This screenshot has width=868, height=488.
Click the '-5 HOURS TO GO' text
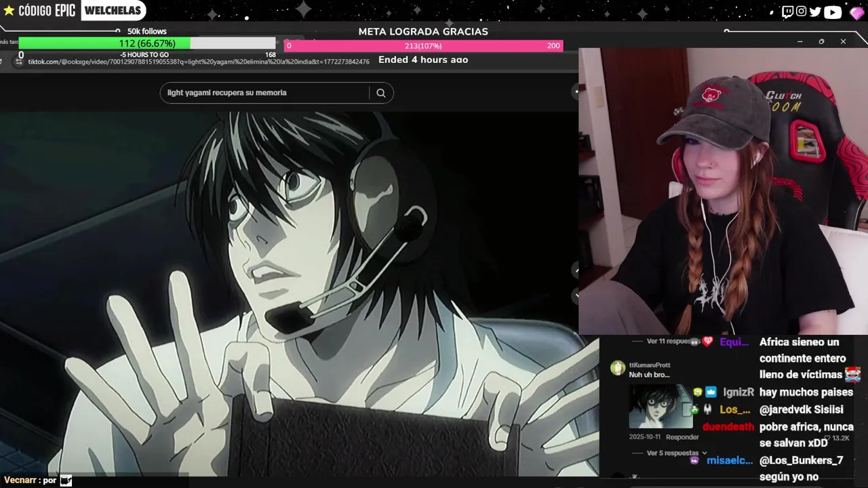point(144,55)
